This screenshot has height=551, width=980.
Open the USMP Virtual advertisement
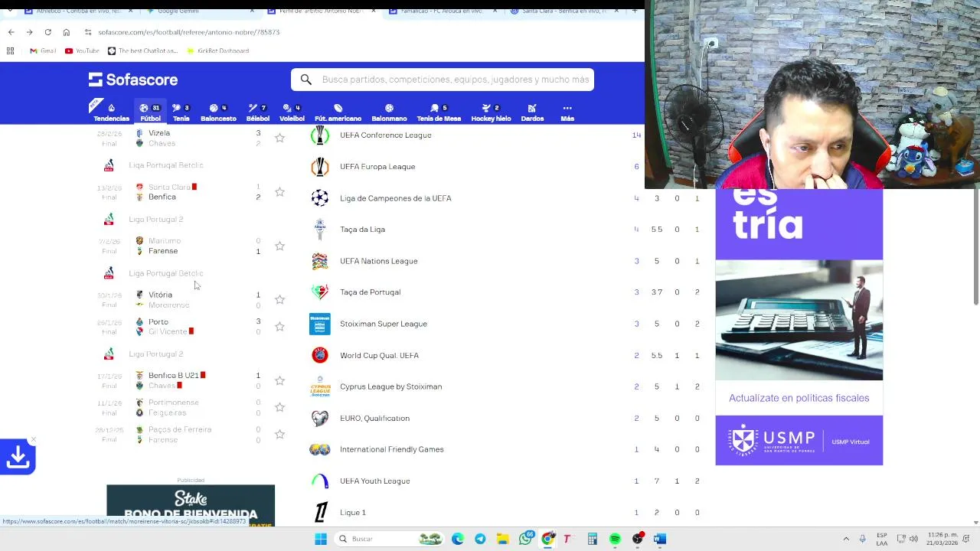[x=799, y=327]
